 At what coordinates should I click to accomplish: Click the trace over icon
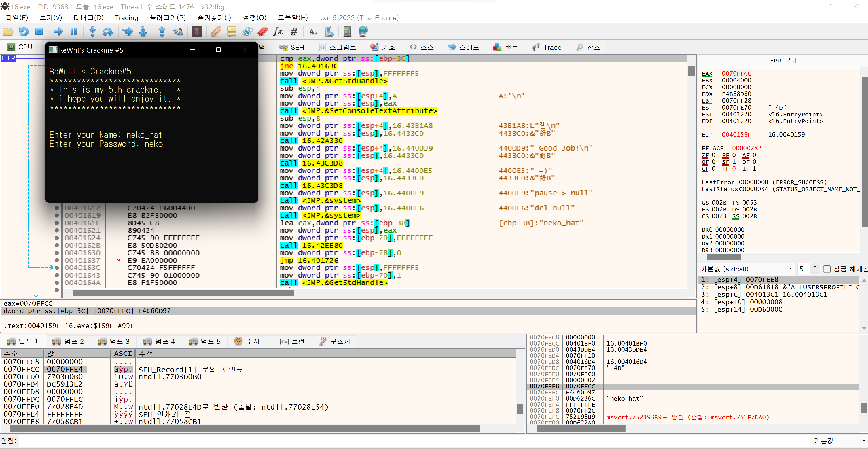[143, 32]
